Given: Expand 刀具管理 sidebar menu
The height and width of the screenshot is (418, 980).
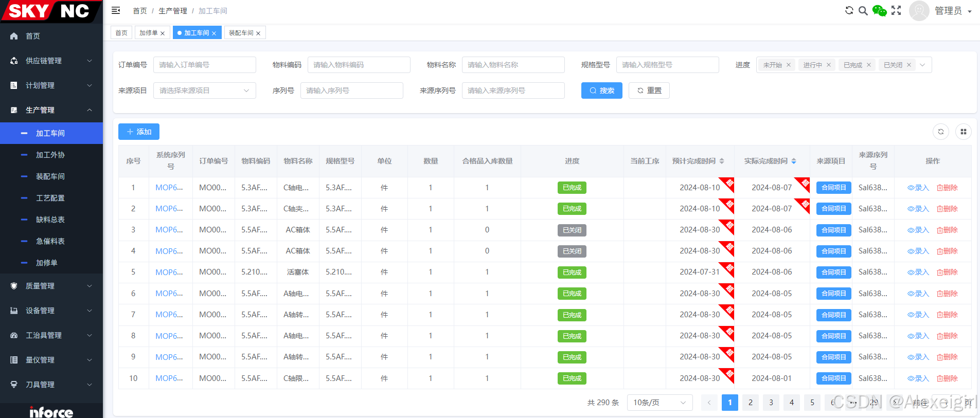Looking at the screenshot, I should [51, 385].
